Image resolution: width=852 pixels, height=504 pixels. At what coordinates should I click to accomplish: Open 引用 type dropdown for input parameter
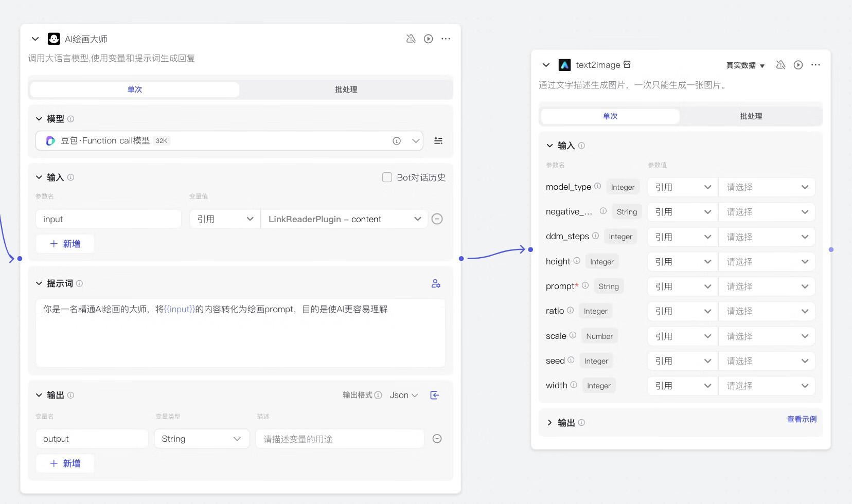tap(225, 219)
